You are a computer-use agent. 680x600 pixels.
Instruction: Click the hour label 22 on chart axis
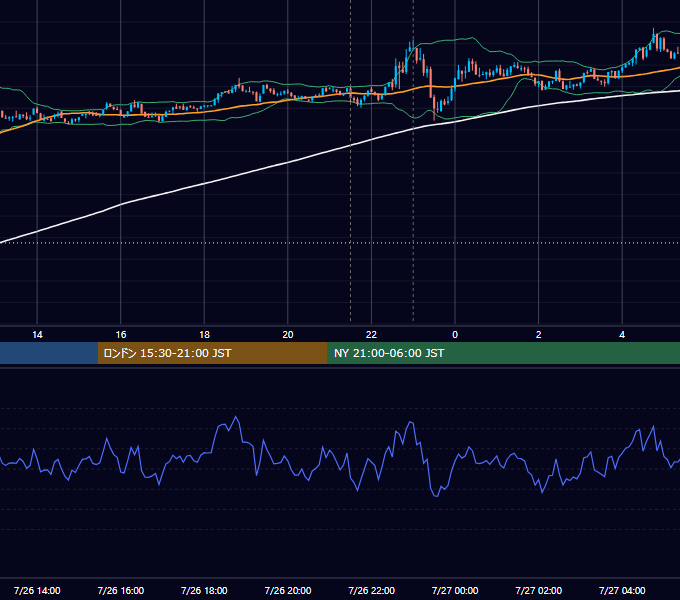[371, 335]
